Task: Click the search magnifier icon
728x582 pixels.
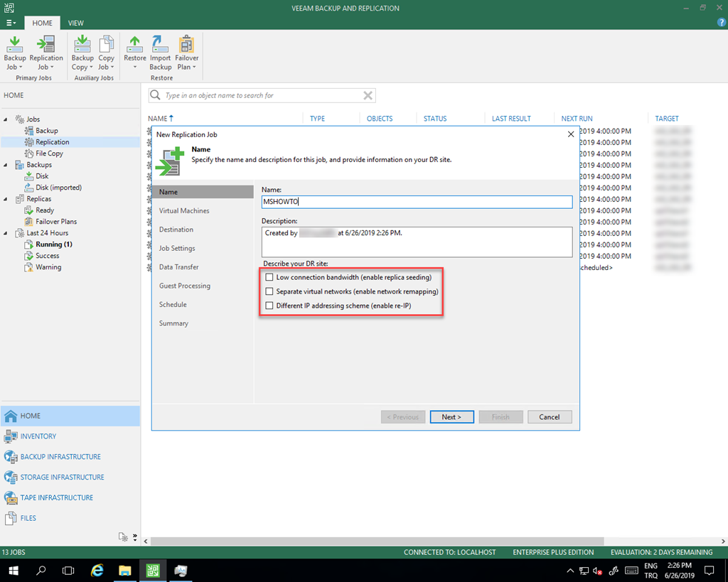Action: pos(156,95)
